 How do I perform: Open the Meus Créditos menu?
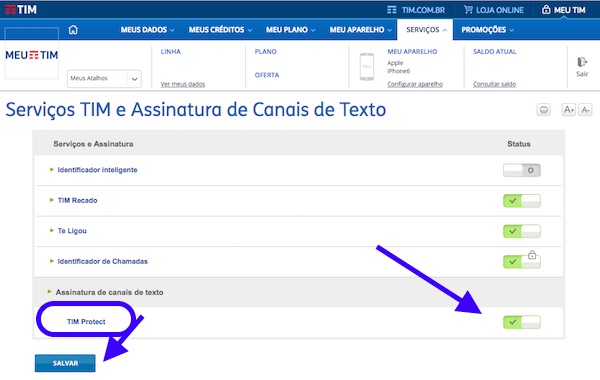[x=220, y=30]
